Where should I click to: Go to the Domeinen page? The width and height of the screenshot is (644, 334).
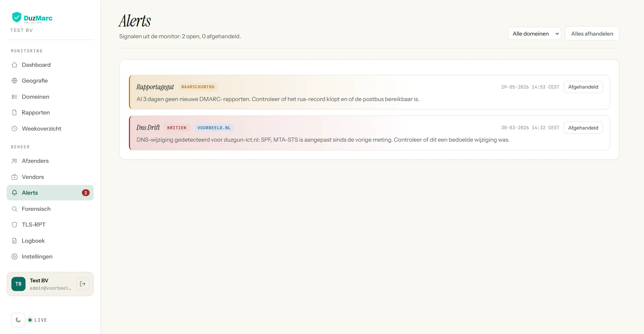(x=50, y=97)
